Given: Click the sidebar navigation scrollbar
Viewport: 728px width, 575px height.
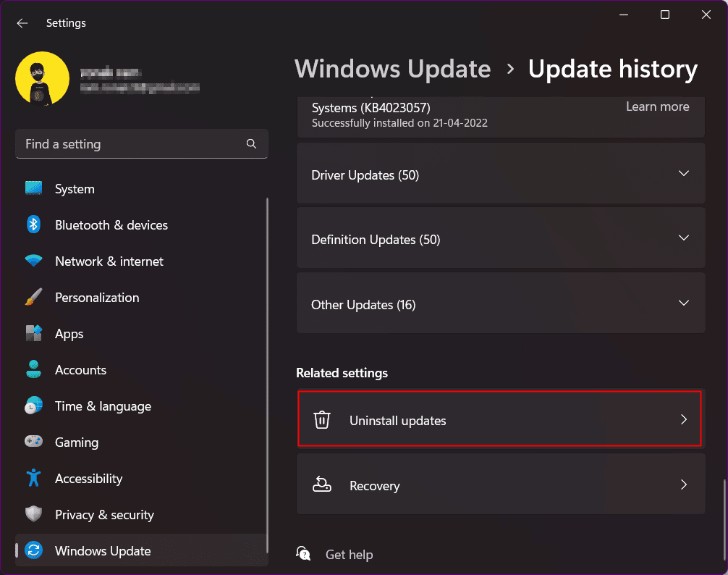Looking at the screenshot, I should (267, 375).
